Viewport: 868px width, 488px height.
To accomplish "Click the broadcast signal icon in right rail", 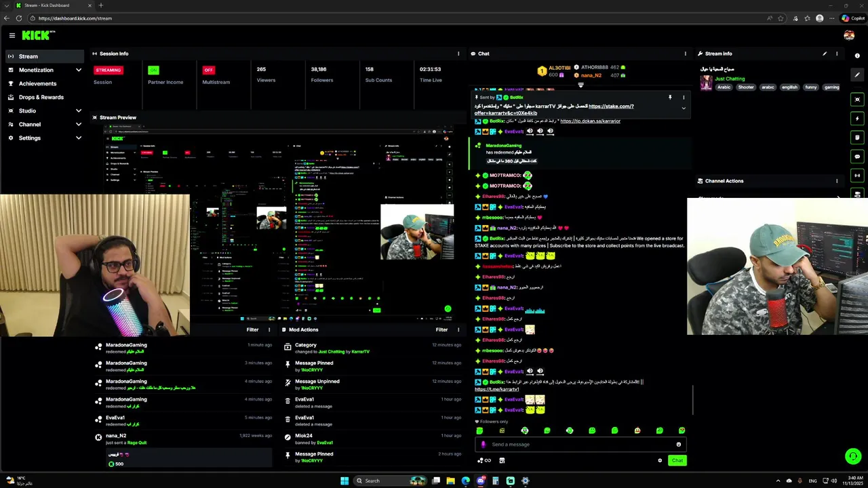I will tap(857, 176).
